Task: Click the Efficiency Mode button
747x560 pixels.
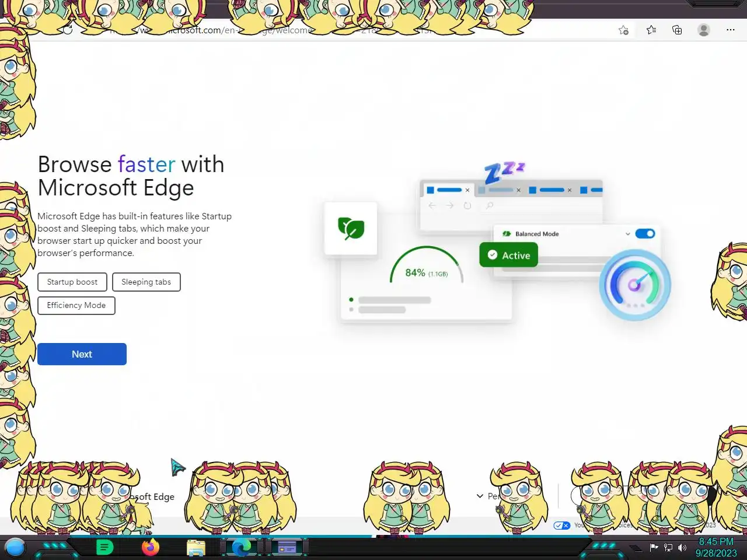Action: pos(76,305)
